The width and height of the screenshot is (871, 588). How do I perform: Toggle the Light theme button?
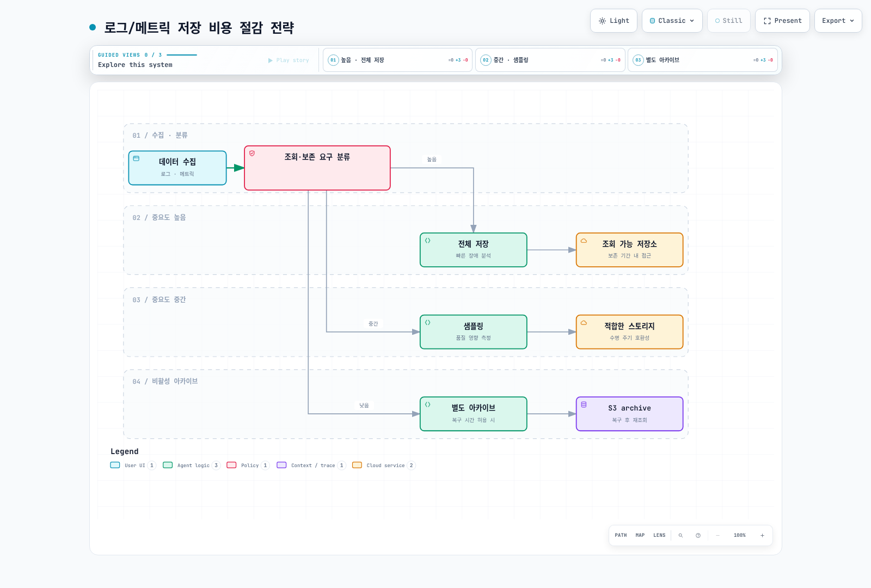(614, 21)
